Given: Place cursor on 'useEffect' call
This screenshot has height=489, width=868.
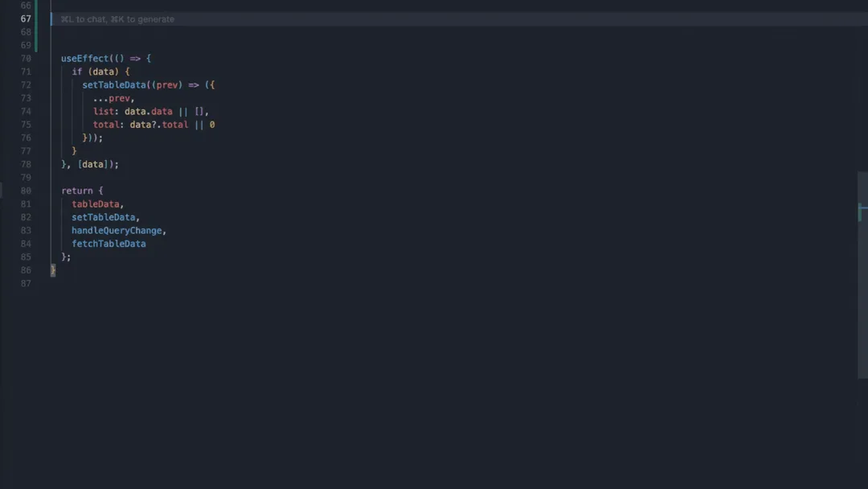Looking at the screenshot, I should 84,59.
